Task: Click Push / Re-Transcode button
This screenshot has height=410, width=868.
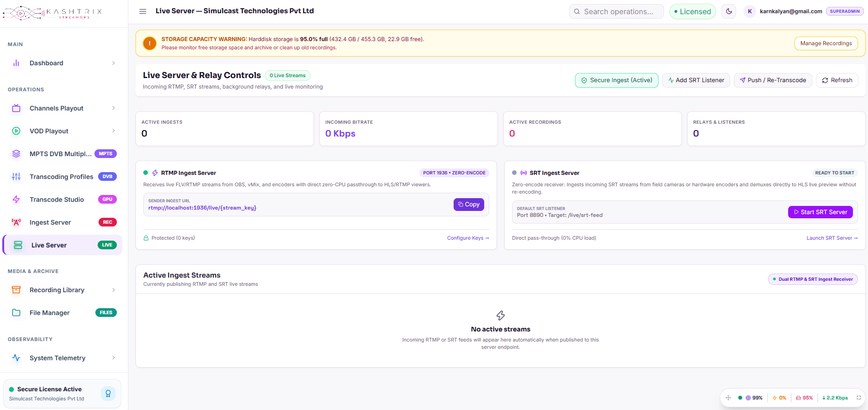Action: 773,80
